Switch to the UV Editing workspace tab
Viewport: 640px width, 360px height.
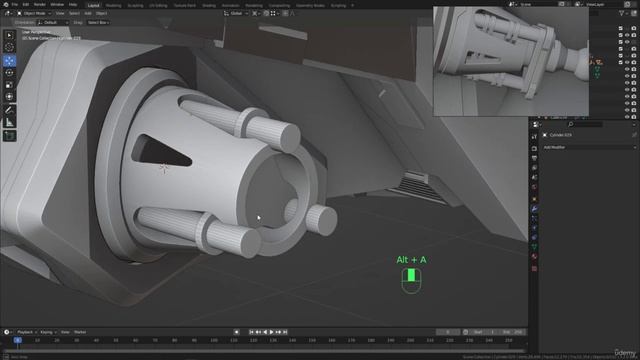[158, 5]
